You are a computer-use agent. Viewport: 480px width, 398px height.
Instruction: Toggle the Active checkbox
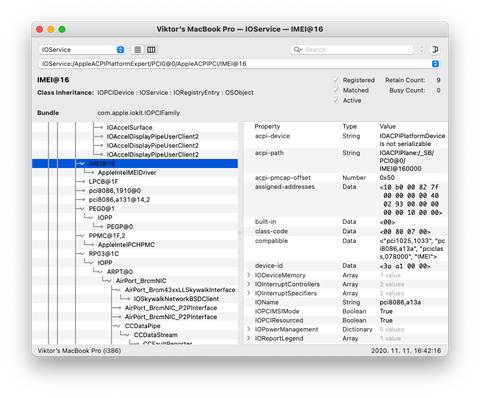coord(336,100)
